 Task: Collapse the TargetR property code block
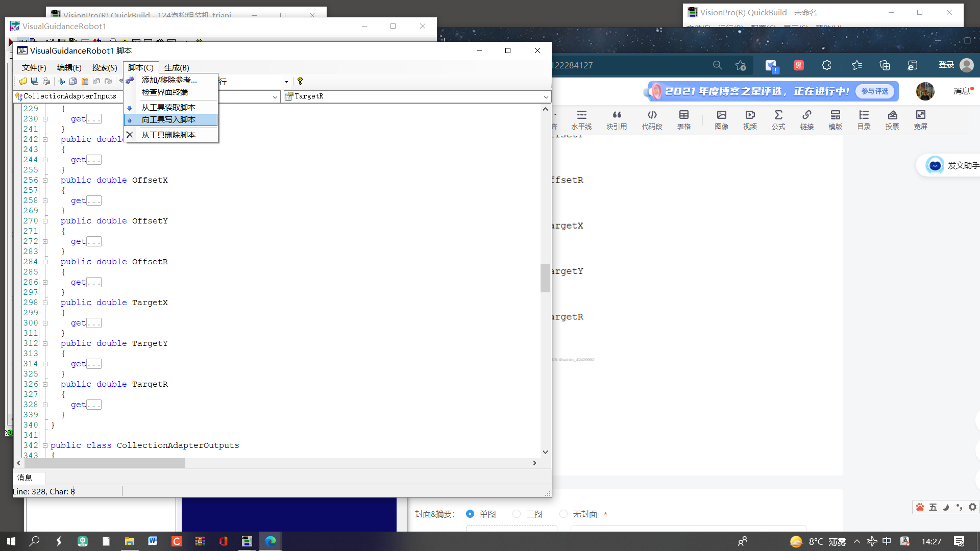tap(45, 384)
